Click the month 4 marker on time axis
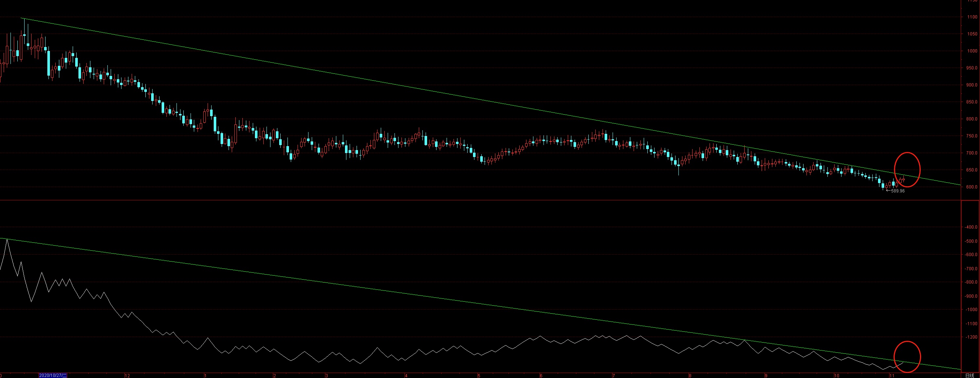Viewport: 980px width, 378px height. 406,376
